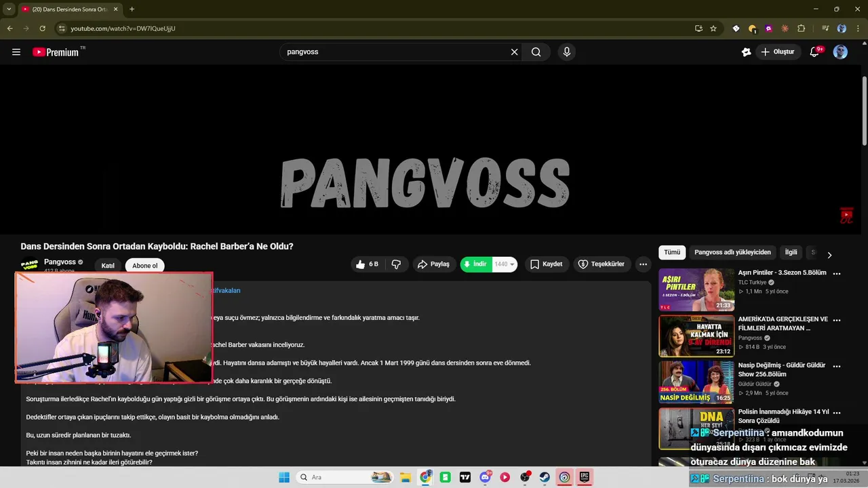Download the video with İndir

475,264
